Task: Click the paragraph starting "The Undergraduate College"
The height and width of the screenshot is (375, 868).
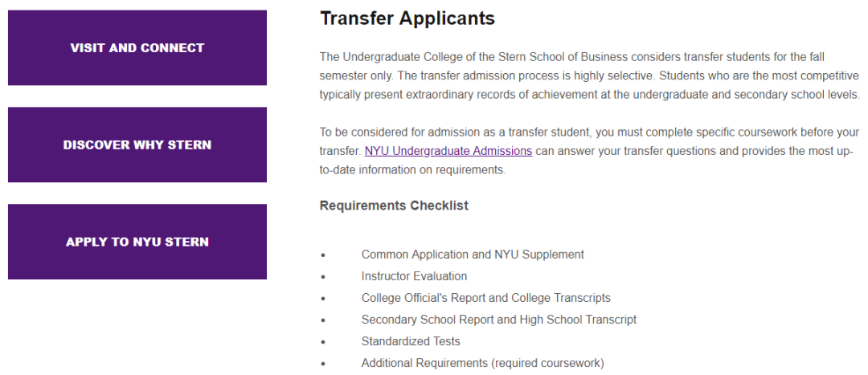Action: pyautogui.click(x=590, y=75)
